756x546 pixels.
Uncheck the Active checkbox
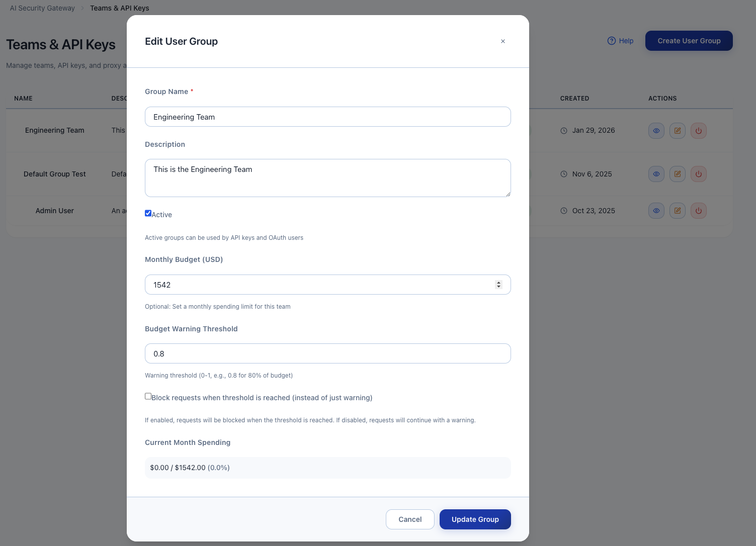point(148,213)
